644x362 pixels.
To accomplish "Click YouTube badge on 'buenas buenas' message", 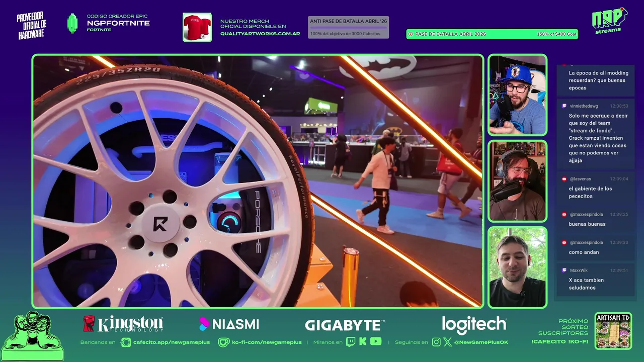I will pos(564,215).
